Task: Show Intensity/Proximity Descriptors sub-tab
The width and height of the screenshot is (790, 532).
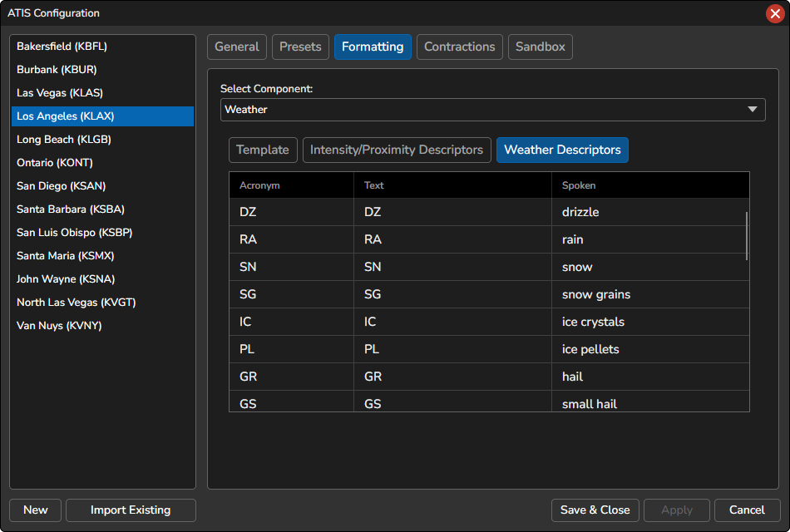Action: tap(397, 150)
